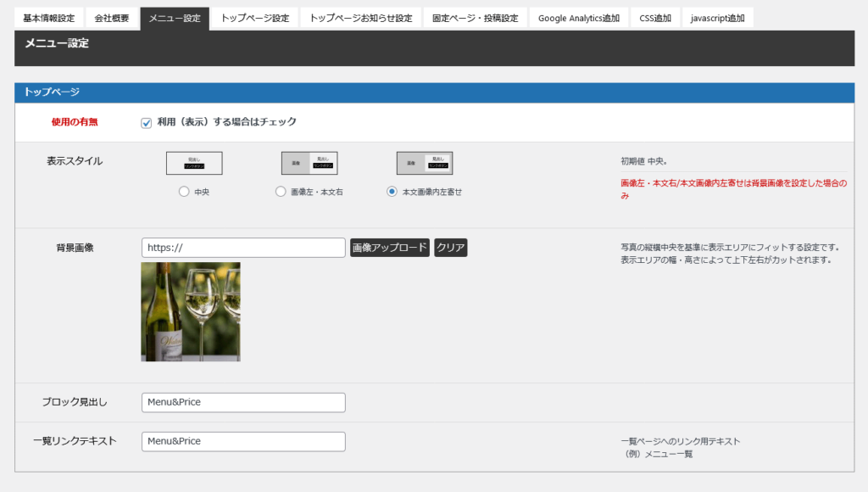Click the center layout style preview icon
This screenshot has width=868, height=492.
[x=194, y=163]
